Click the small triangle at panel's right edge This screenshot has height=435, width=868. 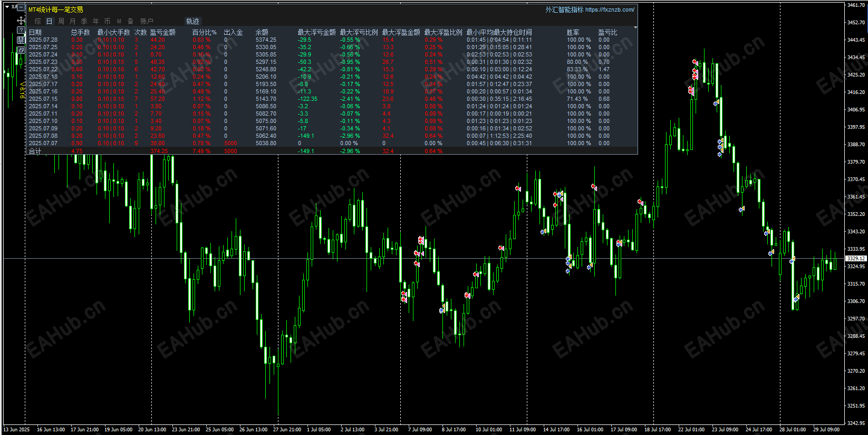tap(635, 27)
